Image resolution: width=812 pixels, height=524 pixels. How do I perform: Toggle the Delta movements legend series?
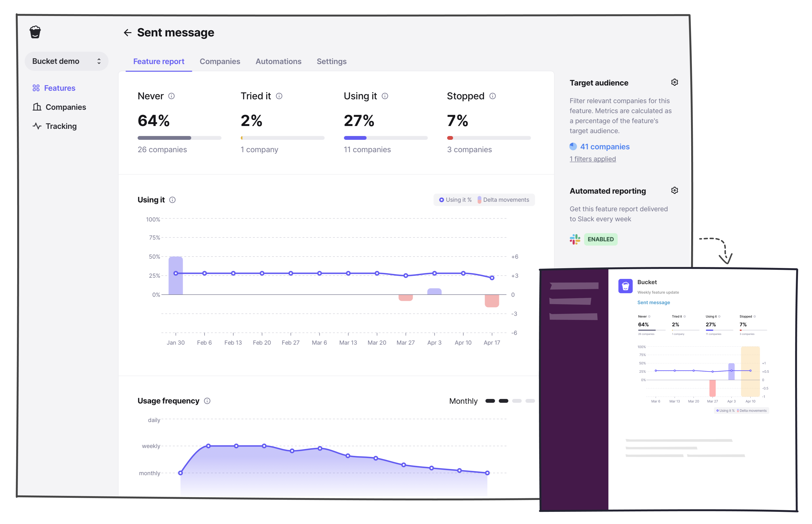click(x=503, y=200)
